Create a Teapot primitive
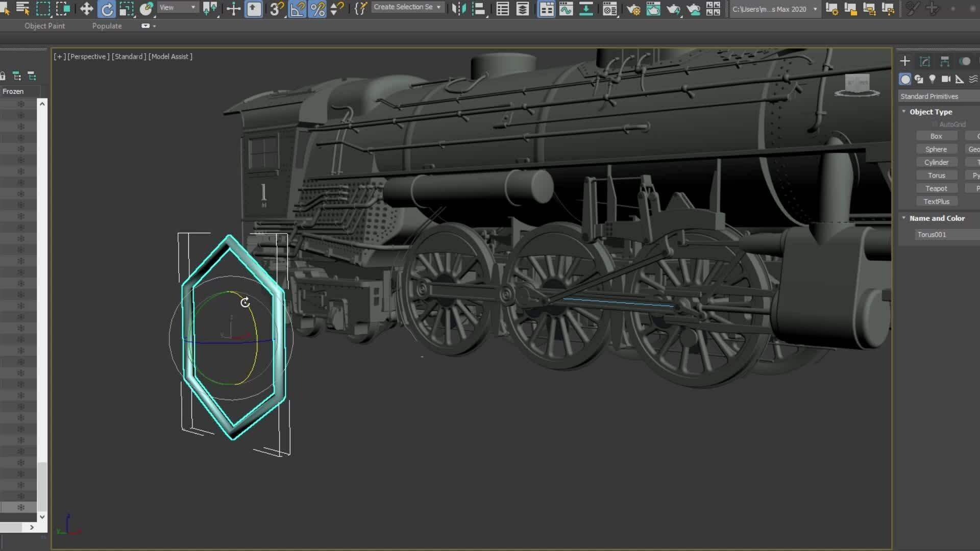Image resolution: width=980 pixels, height=551 pixels. [x=936, y=188]
